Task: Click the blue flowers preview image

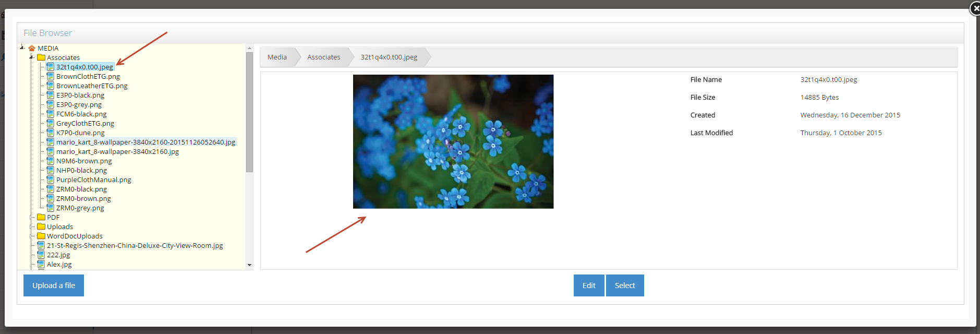Action: point(453,141)
